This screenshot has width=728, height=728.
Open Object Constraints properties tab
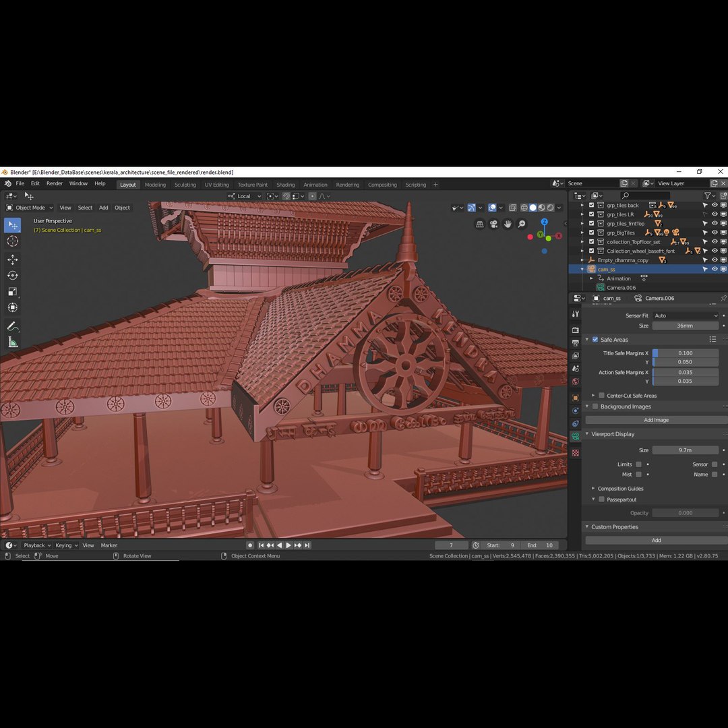(x=575, y=423)
